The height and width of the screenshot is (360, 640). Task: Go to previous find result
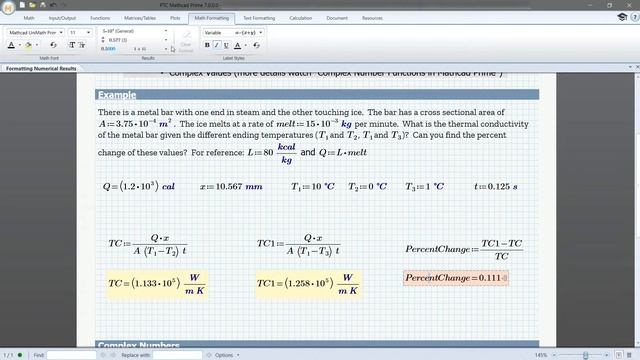[103, 355]
